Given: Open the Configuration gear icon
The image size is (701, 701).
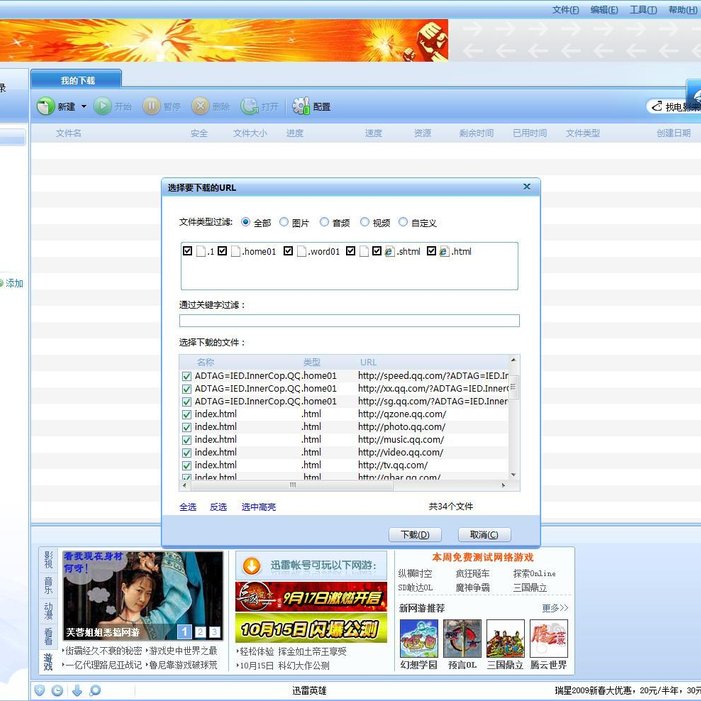Looking at the screenshot, I should click(301, 106).
